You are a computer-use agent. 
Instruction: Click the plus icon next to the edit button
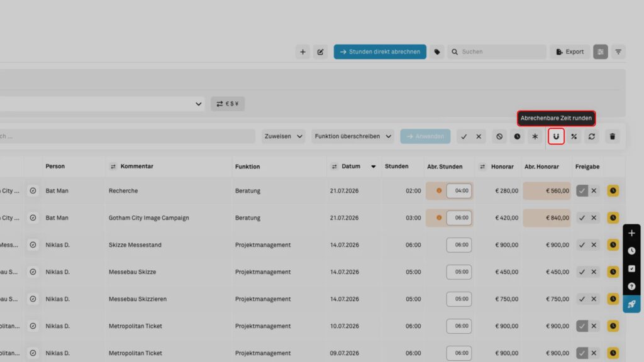303,52
